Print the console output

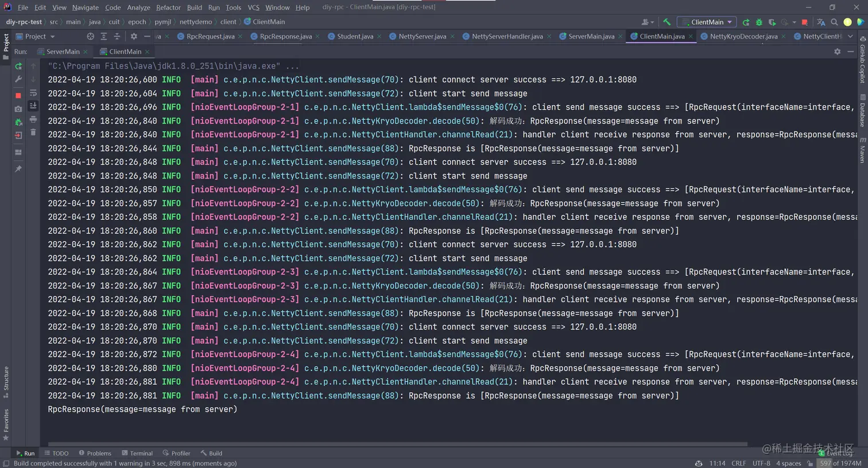click(33, 119)
